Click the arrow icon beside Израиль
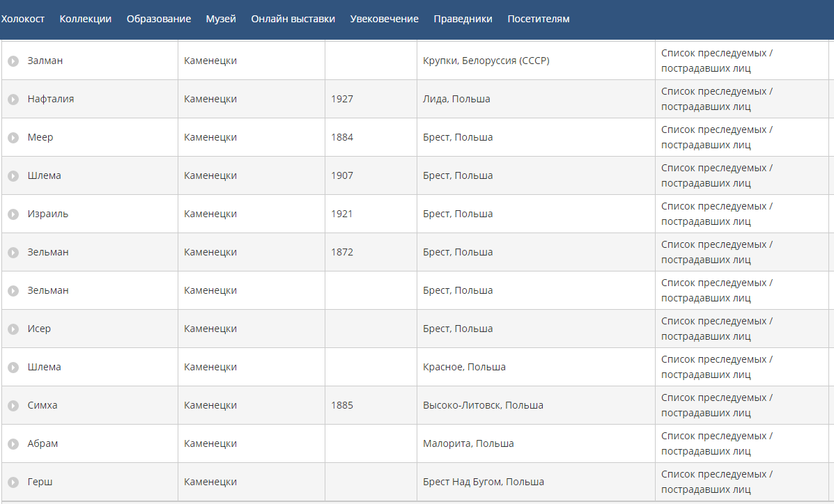This screenshot has height=504, width=834. [13, 214]
